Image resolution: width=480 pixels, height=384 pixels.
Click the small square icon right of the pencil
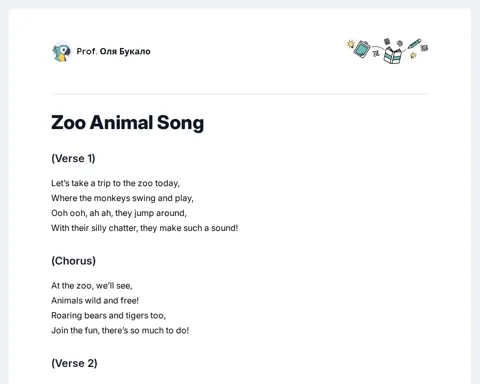coord(424,48)
